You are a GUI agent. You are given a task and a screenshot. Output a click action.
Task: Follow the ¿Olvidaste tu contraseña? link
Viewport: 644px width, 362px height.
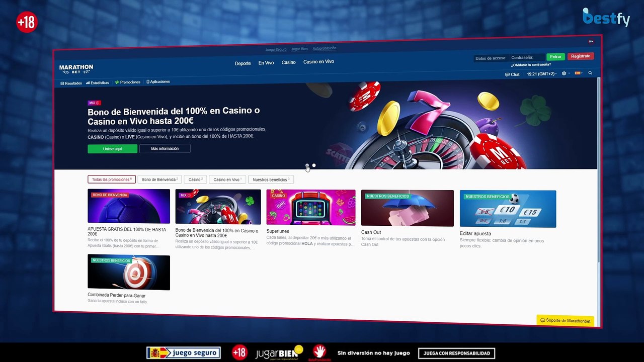531,65
